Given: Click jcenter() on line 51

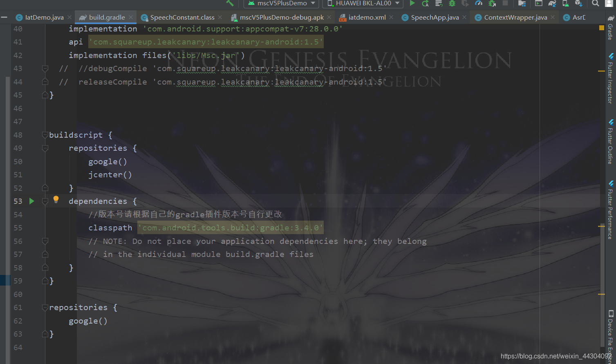Looking at the screenshot, I should (110, 174).
